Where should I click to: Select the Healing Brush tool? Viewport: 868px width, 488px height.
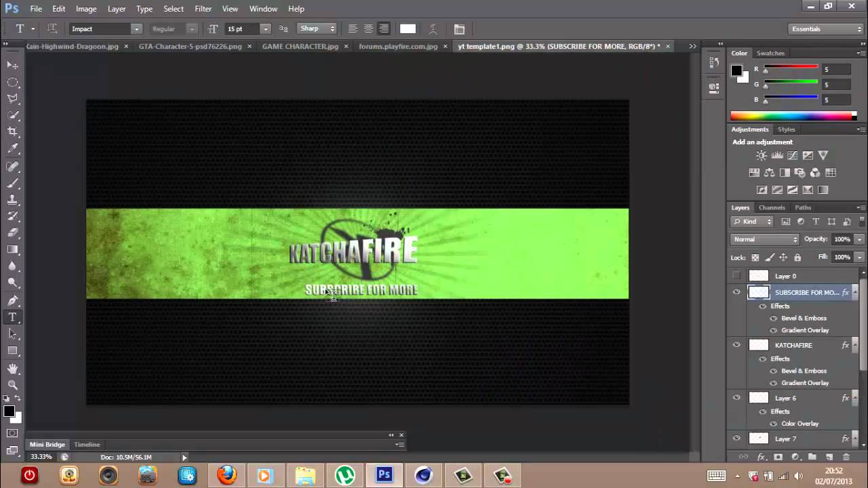[12, 167]
